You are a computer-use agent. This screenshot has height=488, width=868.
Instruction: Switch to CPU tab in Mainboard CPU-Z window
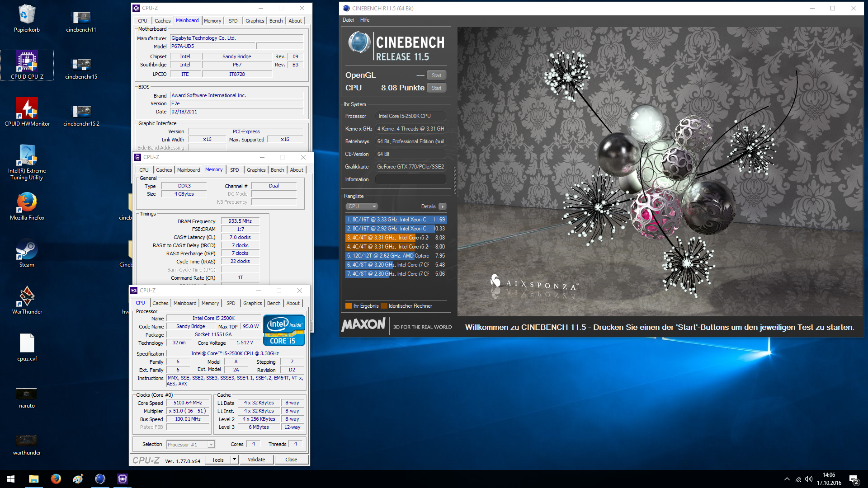click(x=142, y=21)
